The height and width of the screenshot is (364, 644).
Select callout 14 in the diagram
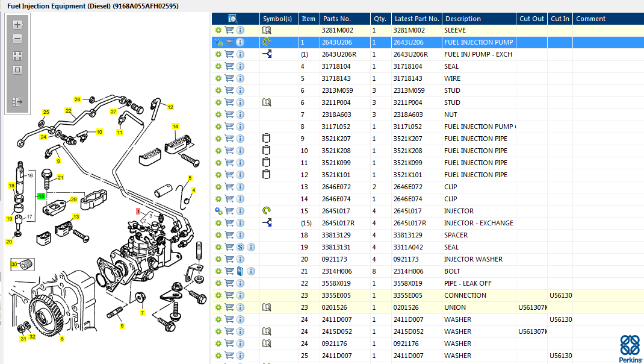175,127
